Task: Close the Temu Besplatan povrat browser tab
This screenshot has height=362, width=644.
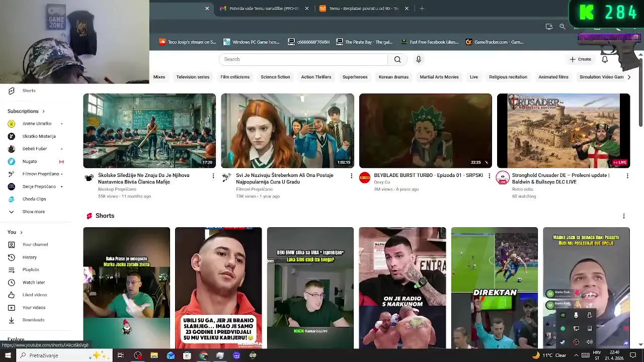Action: coord(407,9)
